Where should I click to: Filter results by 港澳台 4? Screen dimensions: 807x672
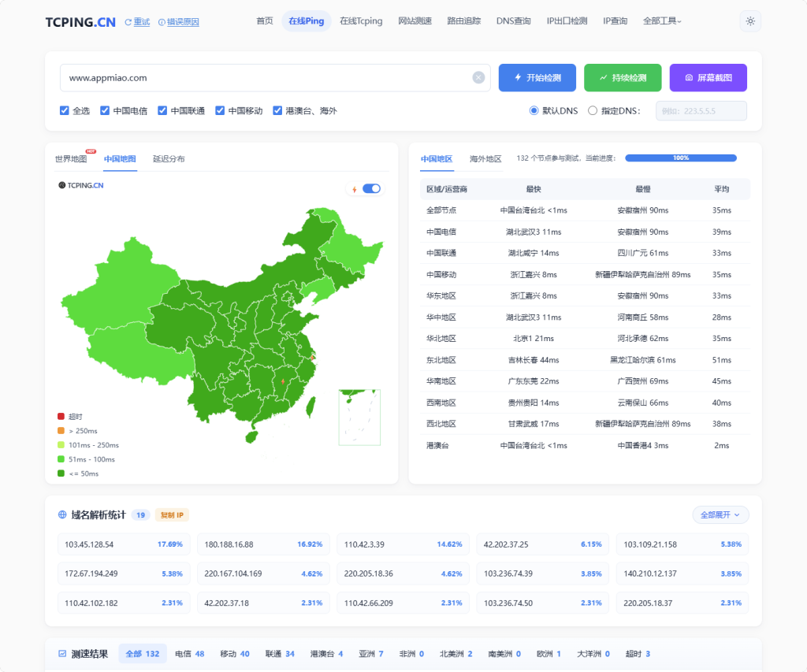[327, 653]
